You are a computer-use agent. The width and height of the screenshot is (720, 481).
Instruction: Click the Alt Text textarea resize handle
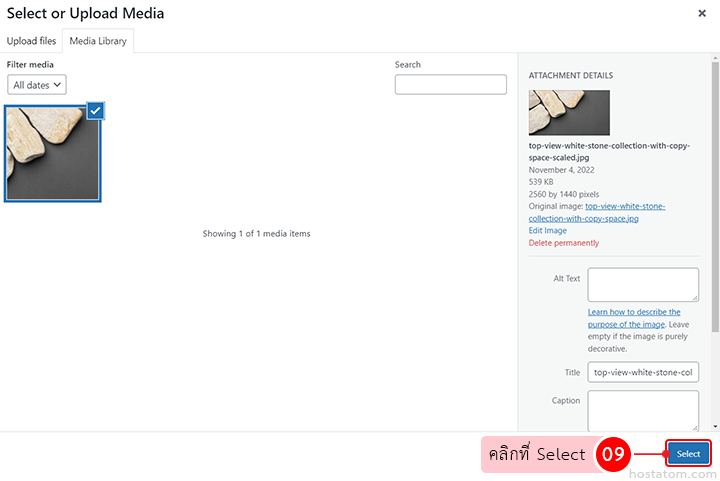tap(694, 297)
